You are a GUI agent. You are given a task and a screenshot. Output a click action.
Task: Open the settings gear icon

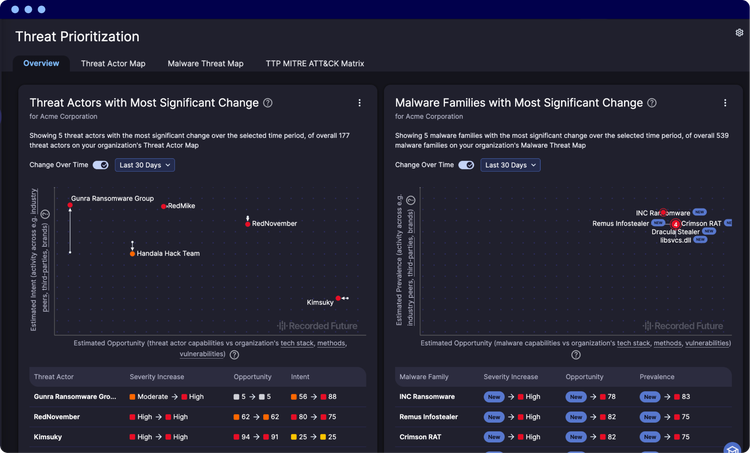739,33
